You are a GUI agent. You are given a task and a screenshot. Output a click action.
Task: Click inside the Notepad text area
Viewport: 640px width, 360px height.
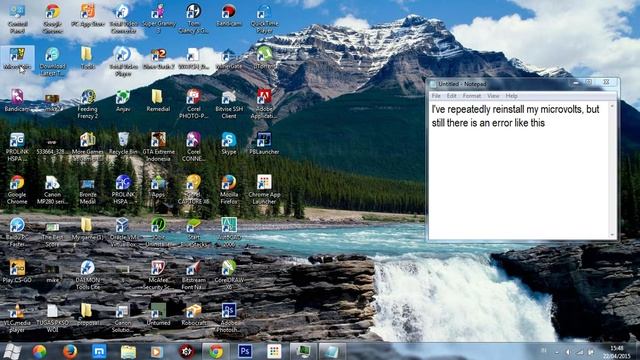(x=518, y=169)
